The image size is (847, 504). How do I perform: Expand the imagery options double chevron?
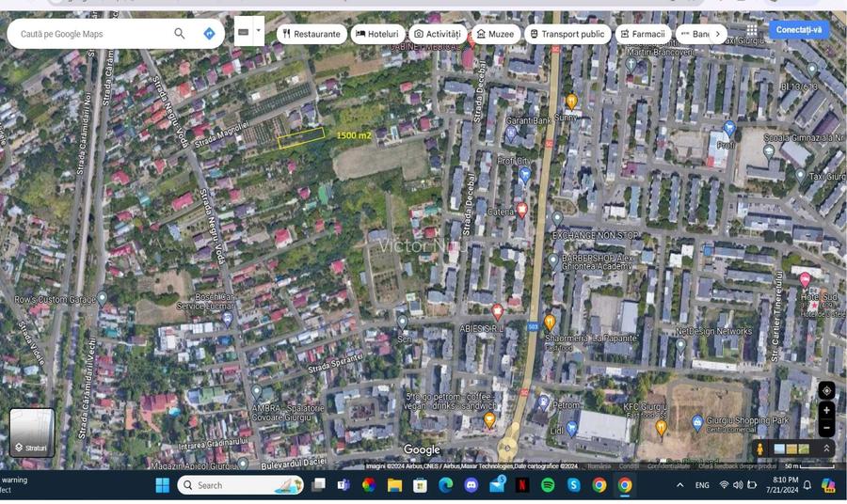click(826, 449)
